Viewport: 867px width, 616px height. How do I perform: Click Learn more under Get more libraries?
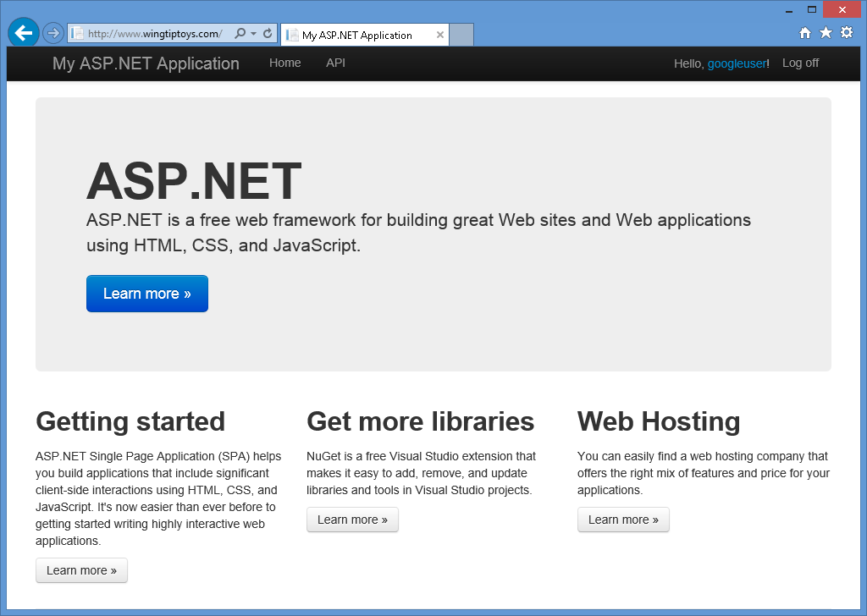coord(352,520)
